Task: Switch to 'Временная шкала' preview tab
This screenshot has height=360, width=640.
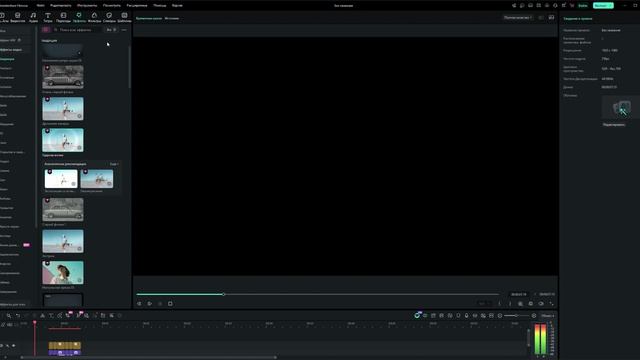Action: click(149, 18)
